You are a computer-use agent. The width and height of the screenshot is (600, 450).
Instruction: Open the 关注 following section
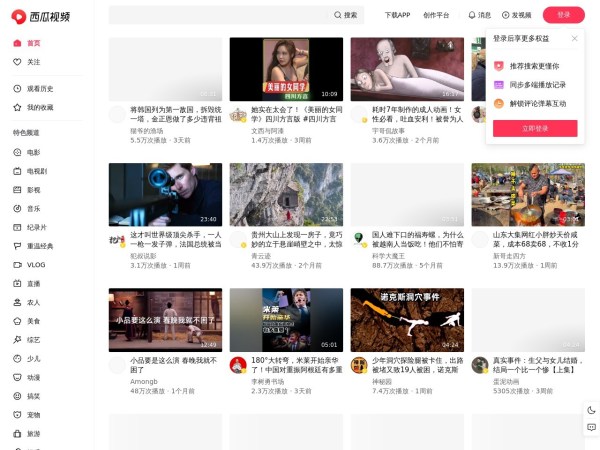pyautogui.click(x=33, y=62)
